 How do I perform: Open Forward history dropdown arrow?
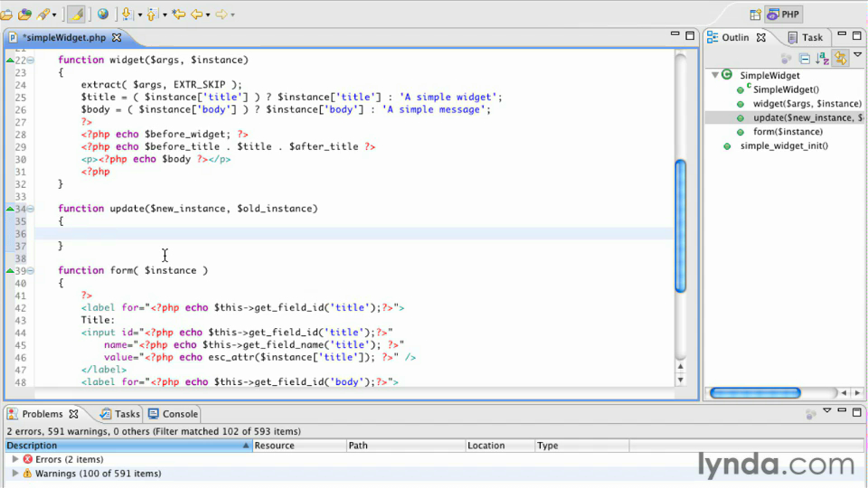point(232,15)
